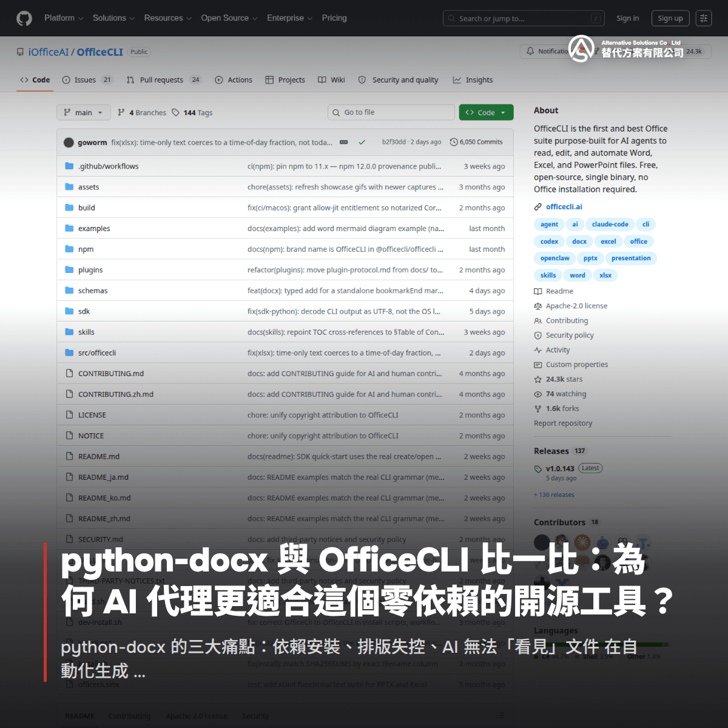Image resolution: width=728 pixels, height=728 pixels.
Task: Open the schemas folder
Action: click(93, 291)
